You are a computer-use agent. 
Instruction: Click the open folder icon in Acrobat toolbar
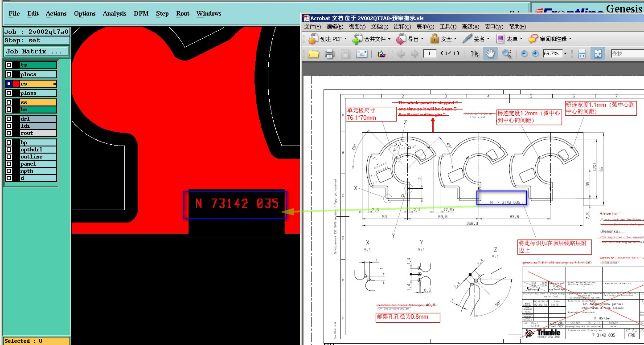tap(314, 54)
